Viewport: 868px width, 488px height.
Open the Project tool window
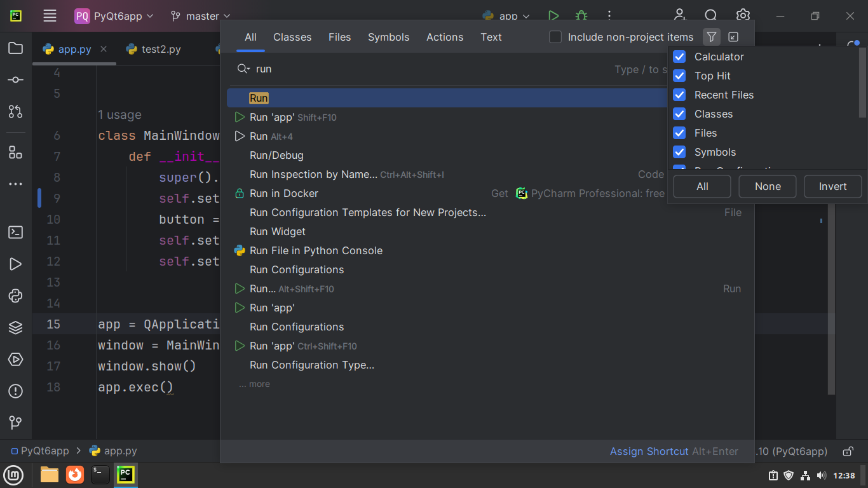[16, 48]
